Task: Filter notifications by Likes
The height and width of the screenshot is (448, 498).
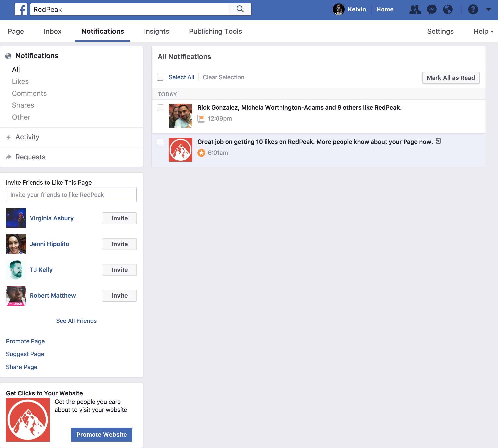Action: [20, 81]
